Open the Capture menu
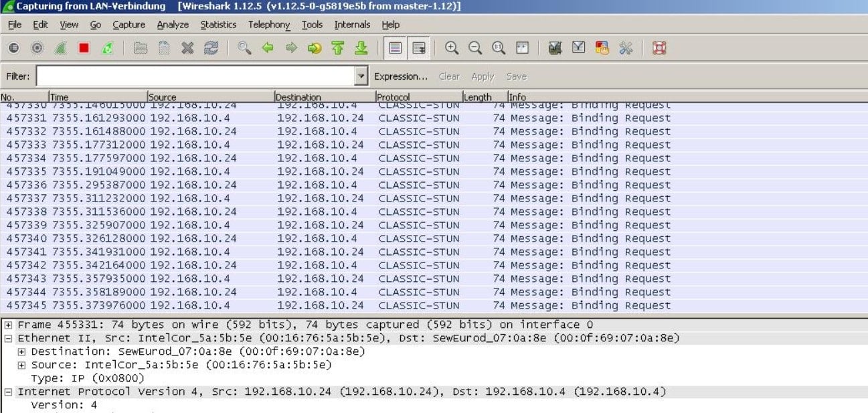This screenshot has width=868, height=413. coord(128,25)
